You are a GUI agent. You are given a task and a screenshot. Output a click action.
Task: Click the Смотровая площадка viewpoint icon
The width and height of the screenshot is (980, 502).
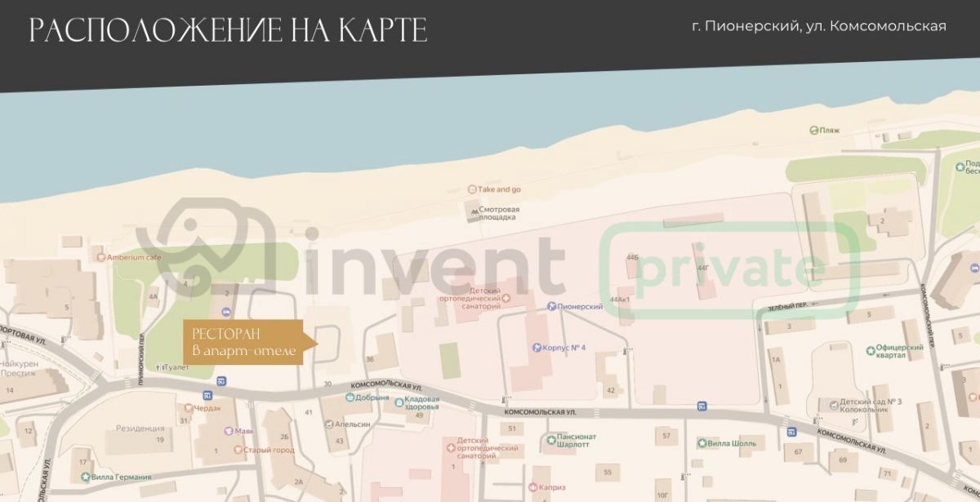tap(473, 213)
